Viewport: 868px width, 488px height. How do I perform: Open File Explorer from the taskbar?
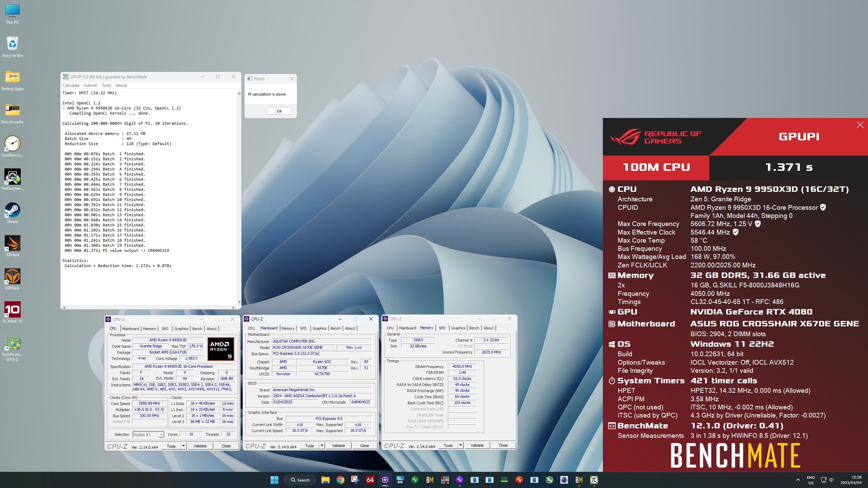pos(325,480)
